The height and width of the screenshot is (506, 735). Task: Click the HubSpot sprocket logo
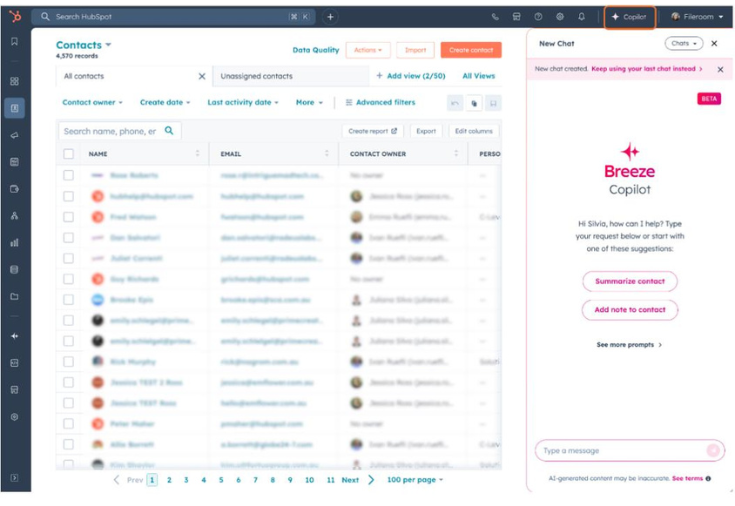click(x=15, y=17)
